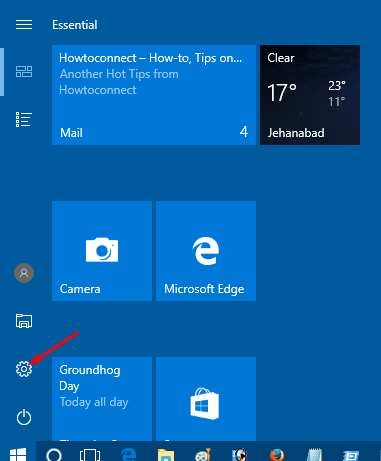Launch the Camera tile
The image size is (381, 461).
pyautogui.click(x=102, y=251)
